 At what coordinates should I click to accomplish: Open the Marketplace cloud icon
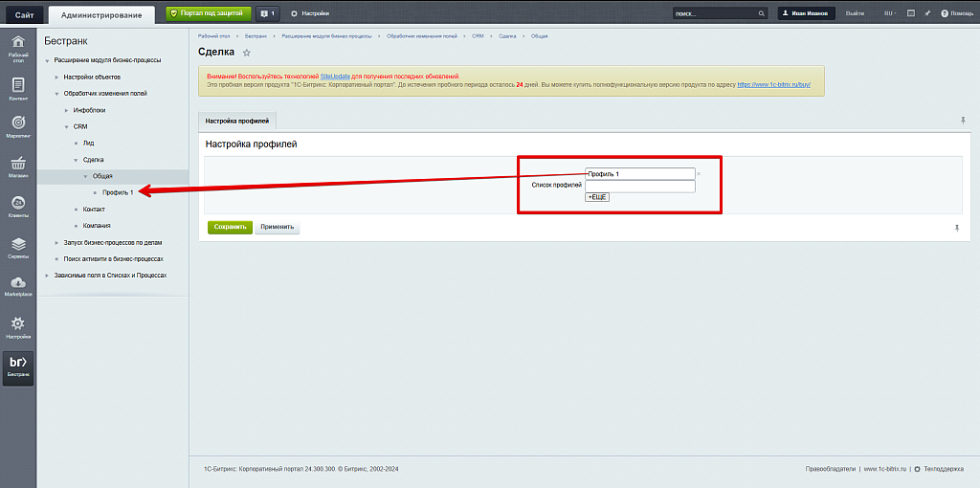tap(17, 285)
